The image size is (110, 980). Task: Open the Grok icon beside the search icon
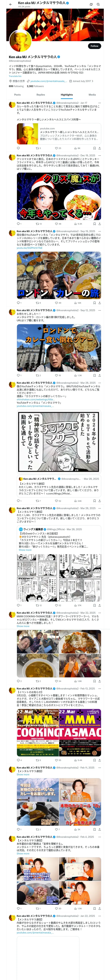91,4
